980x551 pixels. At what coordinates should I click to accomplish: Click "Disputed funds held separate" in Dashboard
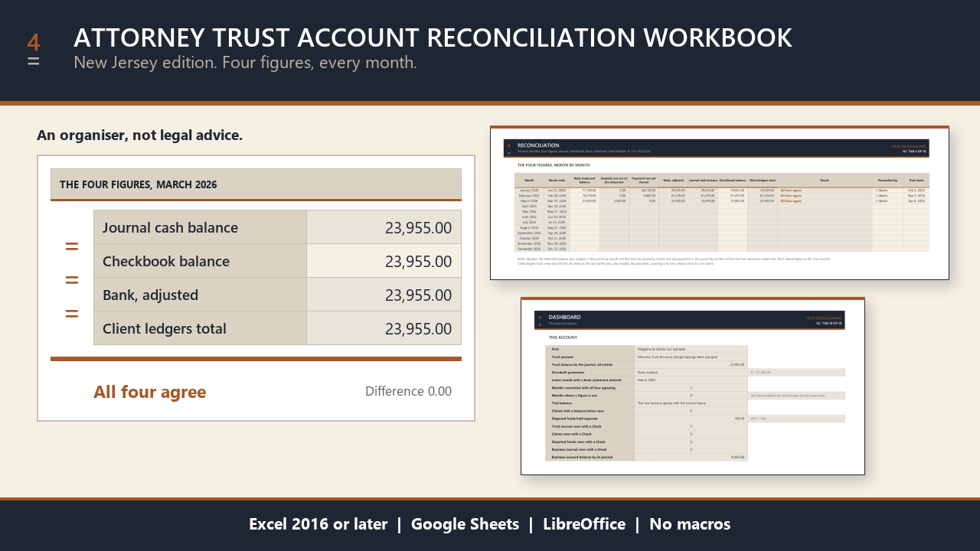coord(573,419)
